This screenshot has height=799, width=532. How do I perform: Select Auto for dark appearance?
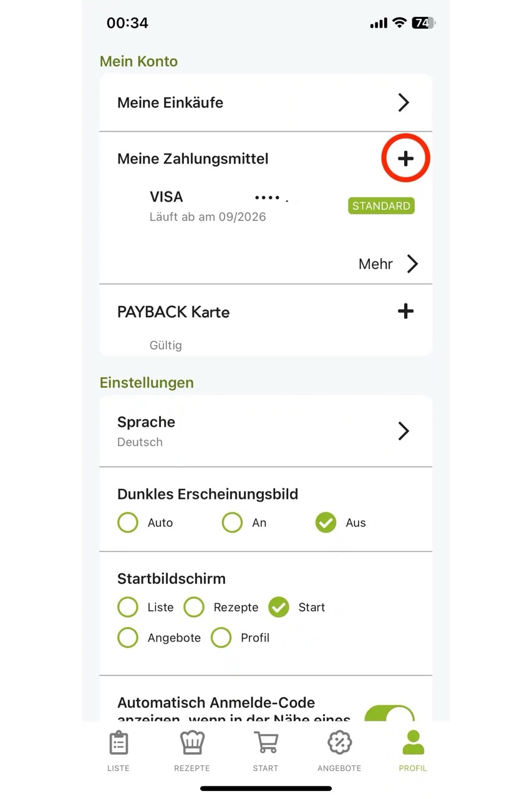pyautogui.click(x=128, y=523)
